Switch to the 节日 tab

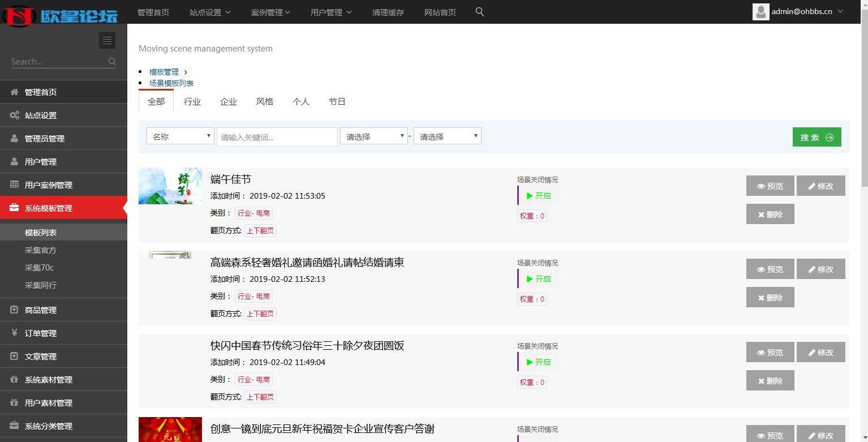pyautogui.click(x=337, y=101)
